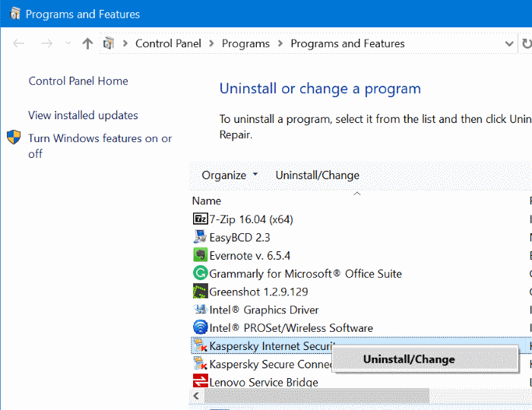The image size is (532, 410).
Task: Click Uninstall/Change in the toolbar
Action: tap(317, 175)
